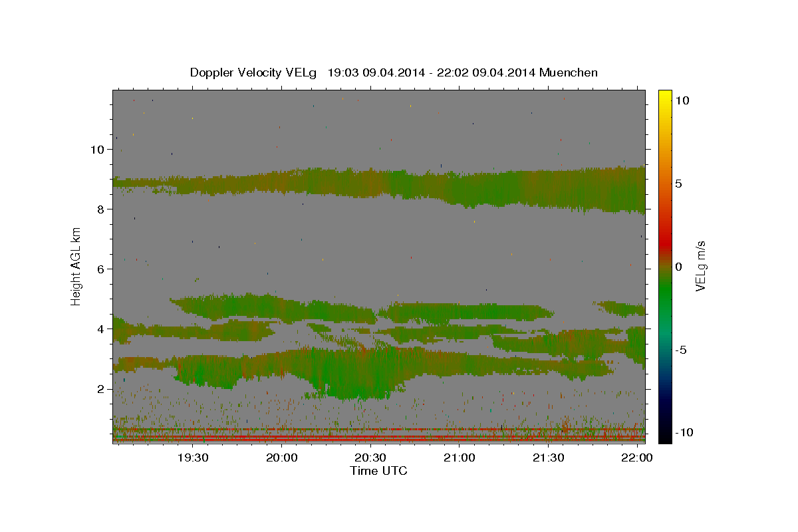Click the 21:30 time tick label
Viewport: 798px width, 532px height.
[549, 458]
